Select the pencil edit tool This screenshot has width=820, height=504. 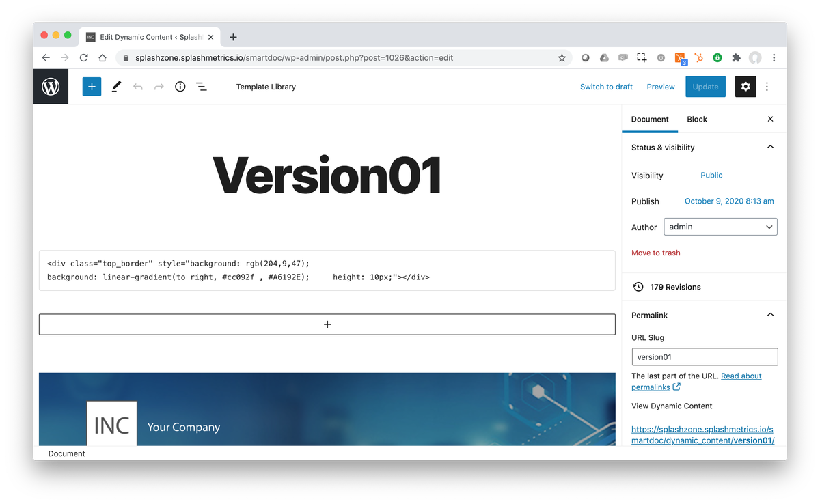tap(116, 87)
